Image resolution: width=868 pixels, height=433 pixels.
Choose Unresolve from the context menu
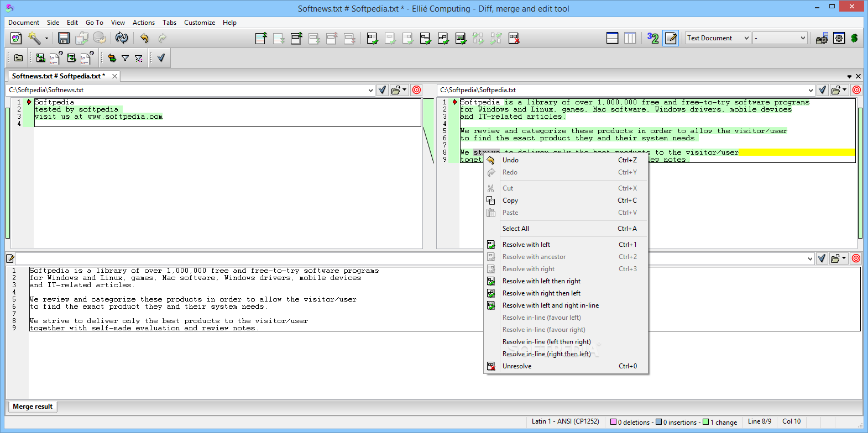(x=566, y=366)
